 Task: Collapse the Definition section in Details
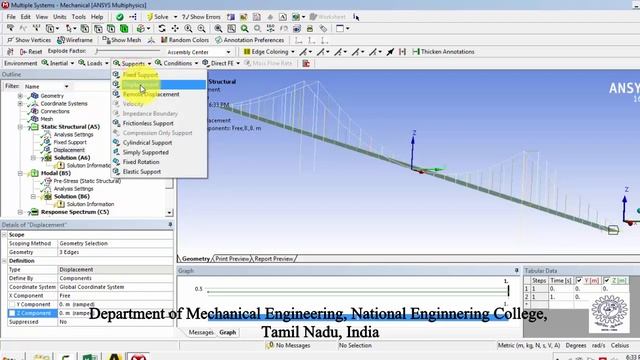click(x=4, y=261)
